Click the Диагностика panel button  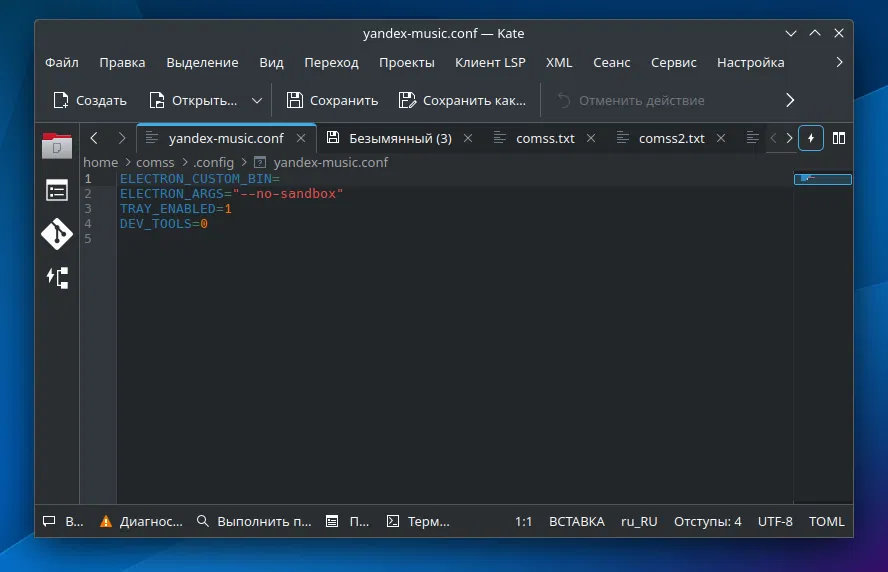(141, 521)
